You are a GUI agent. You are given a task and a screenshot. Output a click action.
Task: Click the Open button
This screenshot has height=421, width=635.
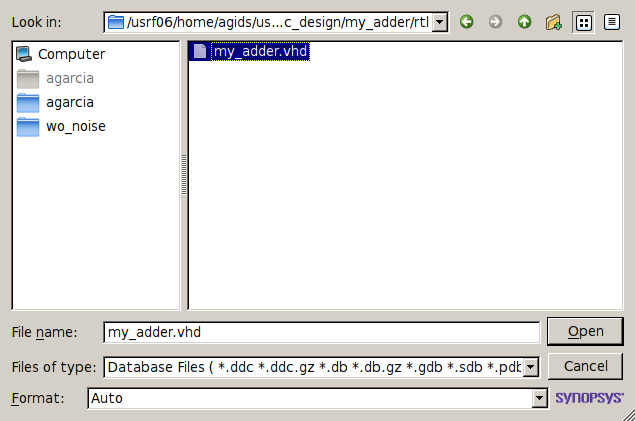[585, 332]
